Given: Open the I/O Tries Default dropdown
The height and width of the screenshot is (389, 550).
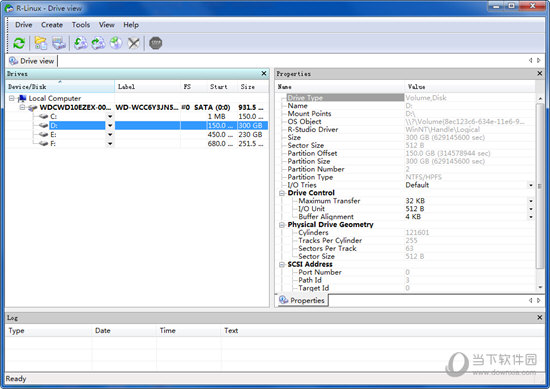Looking at the screenshot, I should pos(531,185).
